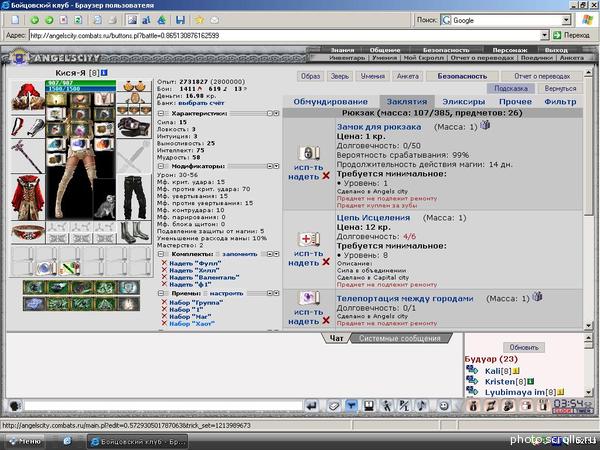Click the browser Back green arrow icon
The image size is (600, 450).
pyautogui.click(x=34, y=20)
